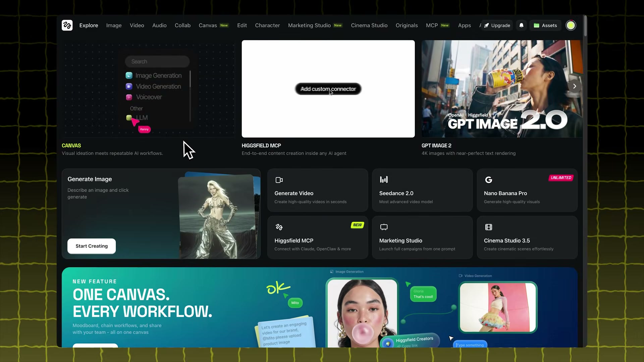
Task: Click the NEW badge on Higgsfield MCP
Action: tap(357, 225)
